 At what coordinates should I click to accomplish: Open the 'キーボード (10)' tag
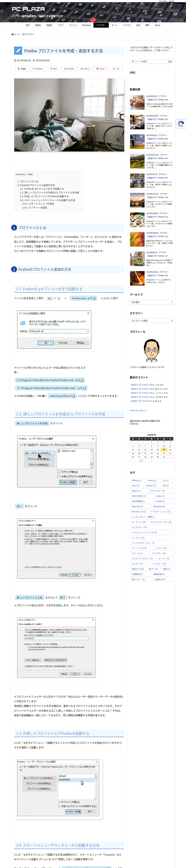point(139,522)
